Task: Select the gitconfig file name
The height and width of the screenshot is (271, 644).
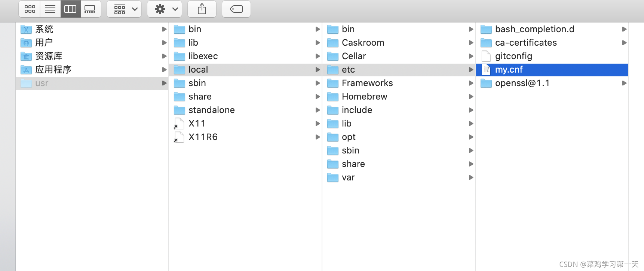Action: pos(513,56)
